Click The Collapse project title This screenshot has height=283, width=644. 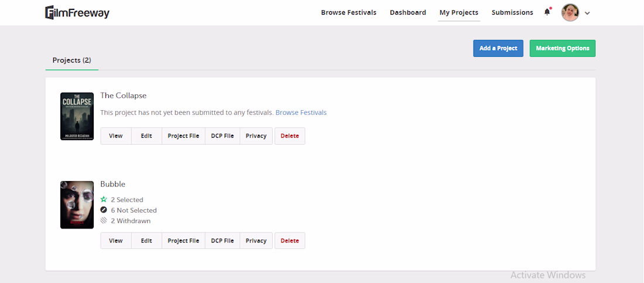(123, 96)
